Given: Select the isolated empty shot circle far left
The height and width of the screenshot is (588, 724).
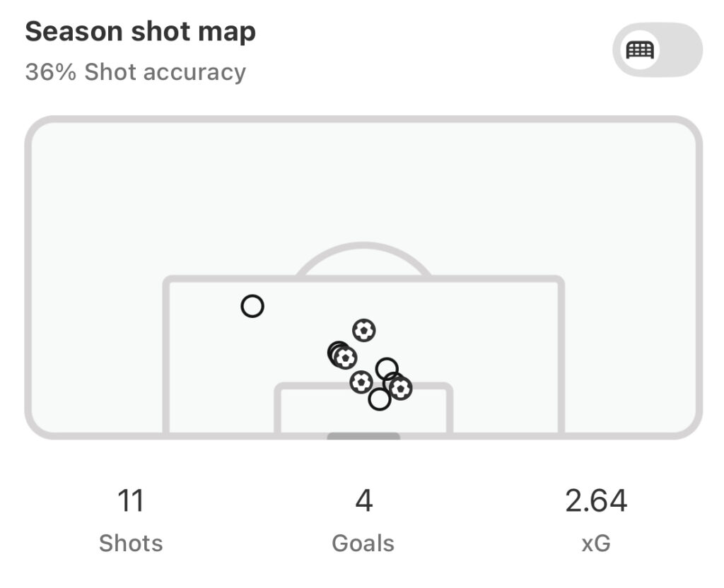Looking at the screenshot, I should (252, 306).
